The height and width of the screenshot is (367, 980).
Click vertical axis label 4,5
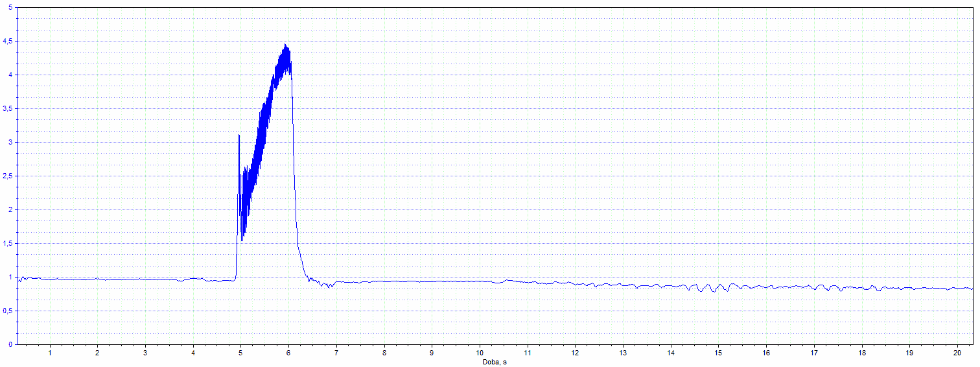[x=7, y=41]
